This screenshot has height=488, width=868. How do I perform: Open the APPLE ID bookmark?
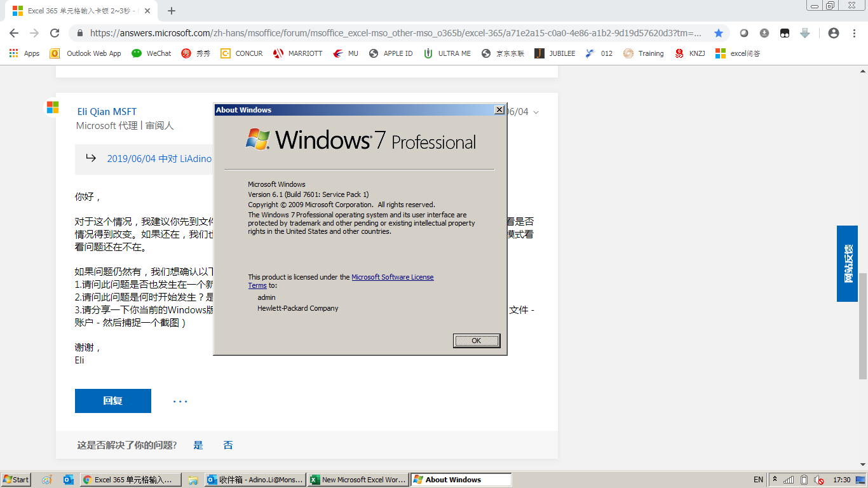point(391,53)
